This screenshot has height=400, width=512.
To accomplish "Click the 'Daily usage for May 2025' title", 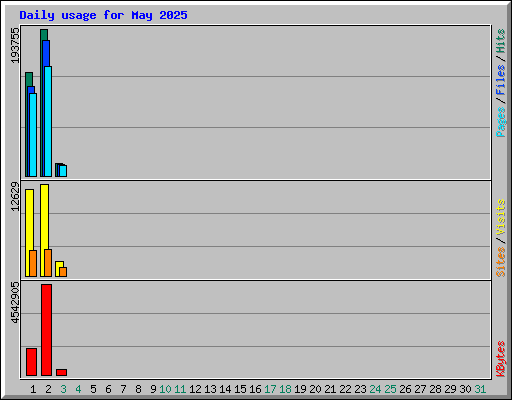I will pos(103,15).
